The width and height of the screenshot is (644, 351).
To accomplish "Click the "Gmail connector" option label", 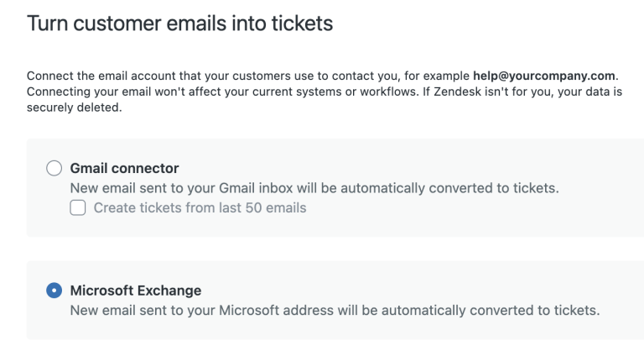I will [x=124, y=169].
